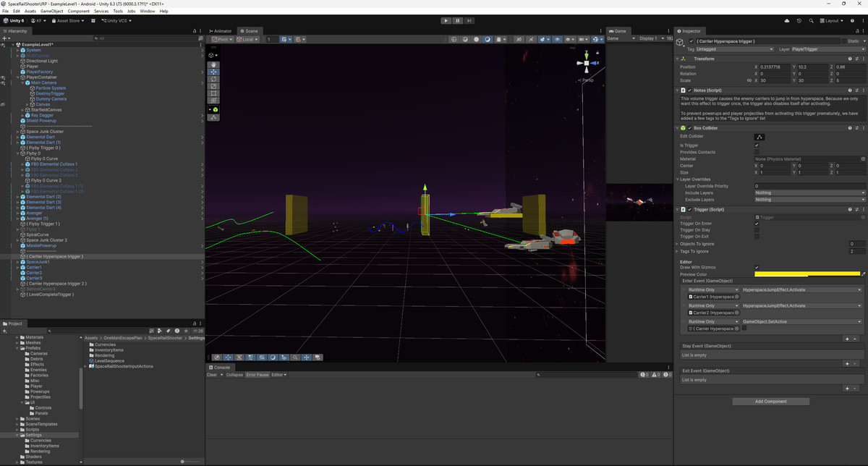This screenshot has height=466, width=868.
Task: Click the Preview Color yellow swatch
Action: pyautogui.click(x=806, y=274)
